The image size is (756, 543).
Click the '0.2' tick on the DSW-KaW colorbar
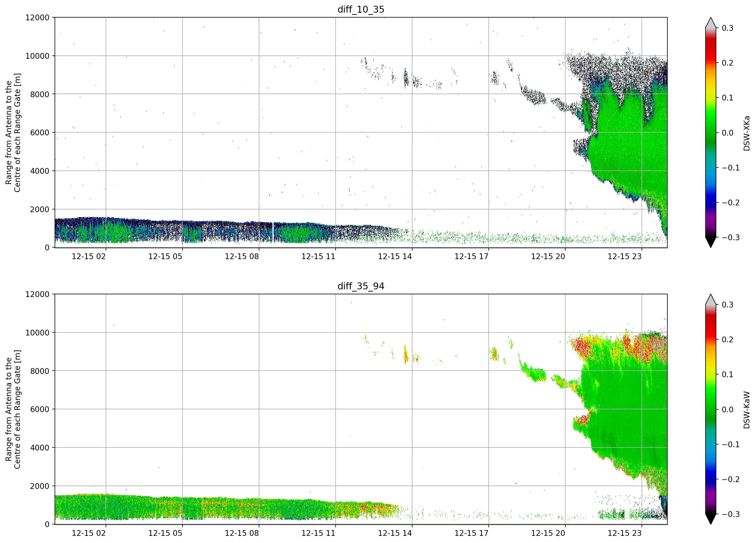pos(727,340)
